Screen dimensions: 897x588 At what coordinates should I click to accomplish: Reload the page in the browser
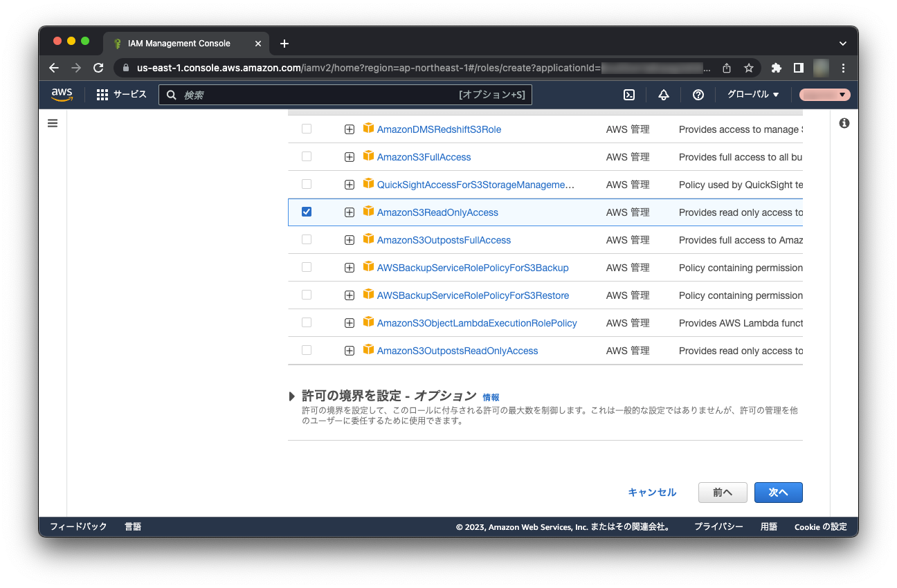(98, 68)
